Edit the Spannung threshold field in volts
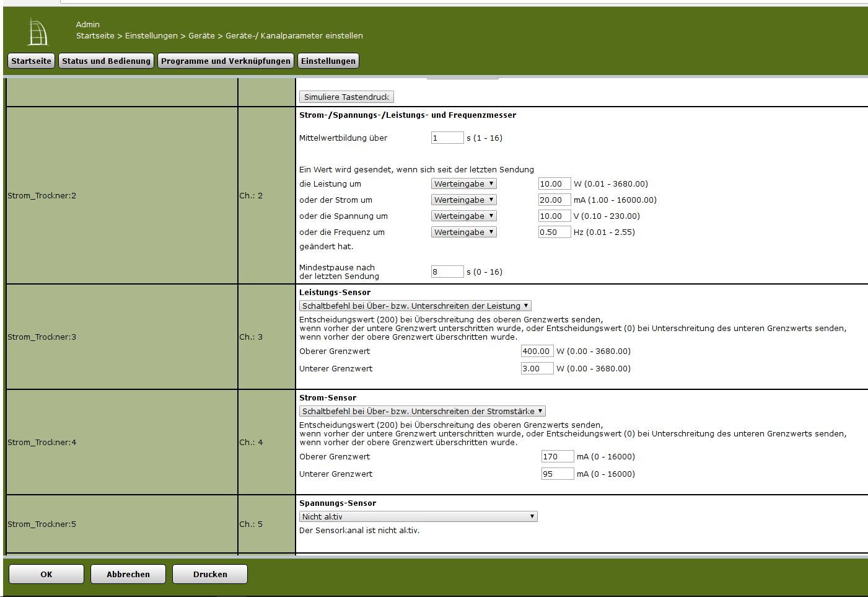 point(555,216)
